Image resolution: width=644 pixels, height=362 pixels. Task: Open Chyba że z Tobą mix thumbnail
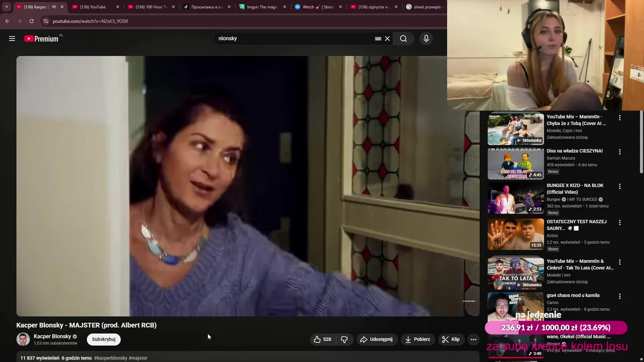coord(516,129)
